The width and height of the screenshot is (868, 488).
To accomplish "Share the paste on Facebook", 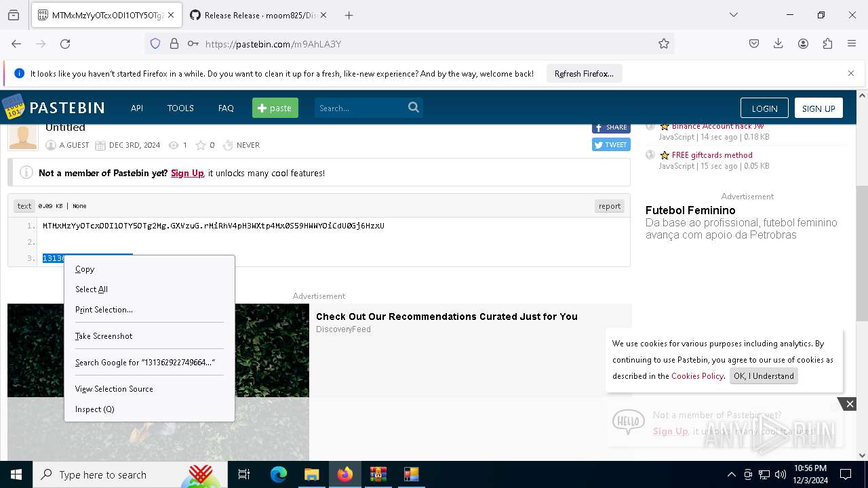I will [x=611, y=127].
